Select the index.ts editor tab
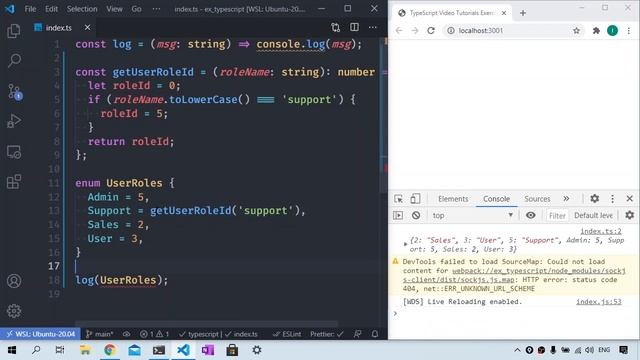This screenshot has width=640, height=360. tap(58, 28)
